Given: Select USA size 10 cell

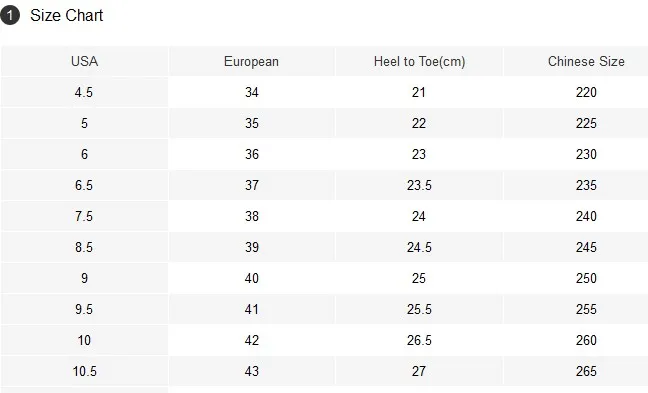Looking at the screenshot, I should (85, 340).
